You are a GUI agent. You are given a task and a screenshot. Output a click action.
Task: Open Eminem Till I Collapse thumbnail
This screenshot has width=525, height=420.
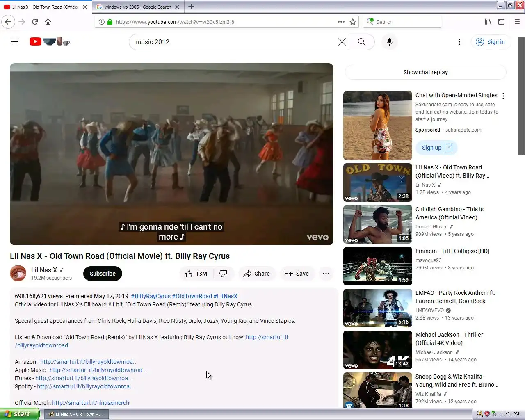pyautogui.click(x=378, y=266)
